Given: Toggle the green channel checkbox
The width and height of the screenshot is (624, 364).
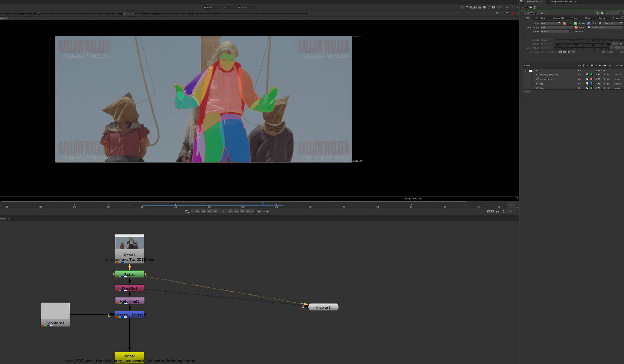Looking at the screenshot, I should click(x=575, y=23).
